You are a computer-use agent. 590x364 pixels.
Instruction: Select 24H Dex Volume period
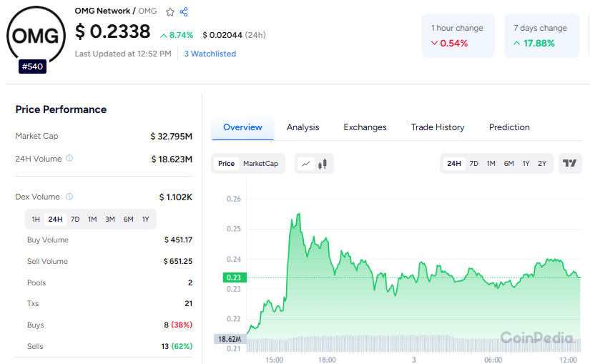pyautogui.click(x=55, y=219)
